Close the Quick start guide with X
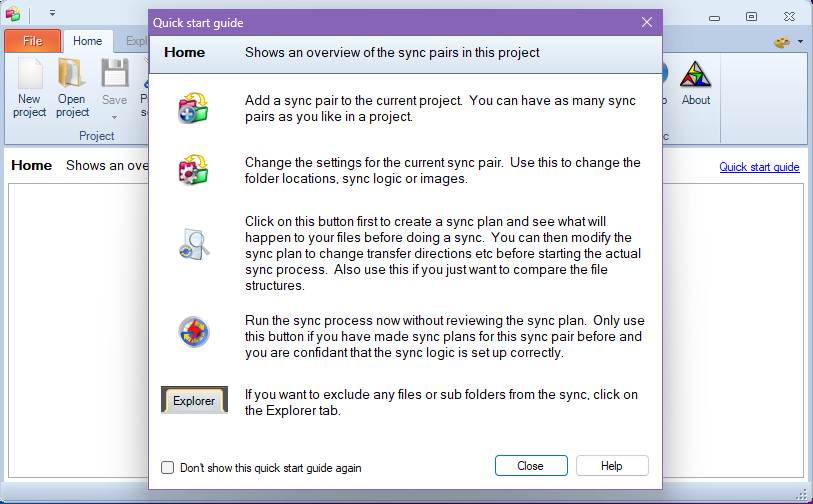Viewport: 813px width, 504px height. [647, 22]
